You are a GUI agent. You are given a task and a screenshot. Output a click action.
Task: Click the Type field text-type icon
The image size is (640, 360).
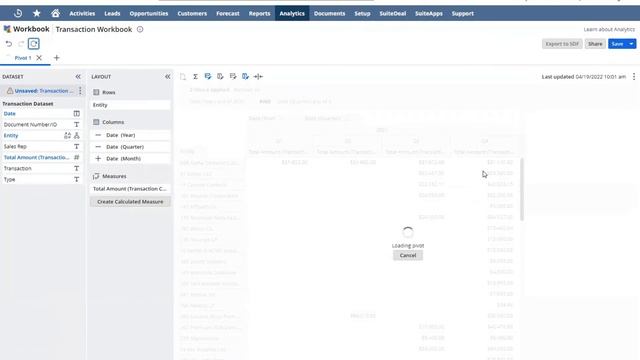tap(76, 179)
